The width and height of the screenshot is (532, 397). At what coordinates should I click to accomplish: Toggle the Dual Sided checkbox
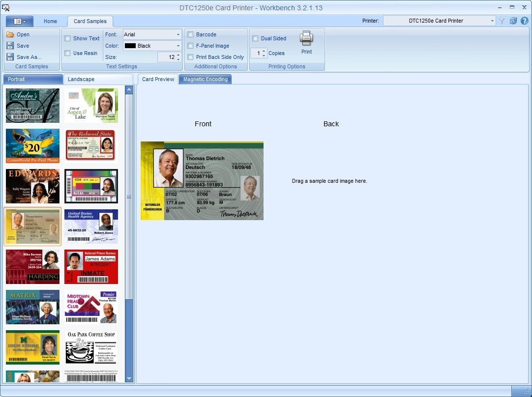pyautogui.click(x=255, y=38)
